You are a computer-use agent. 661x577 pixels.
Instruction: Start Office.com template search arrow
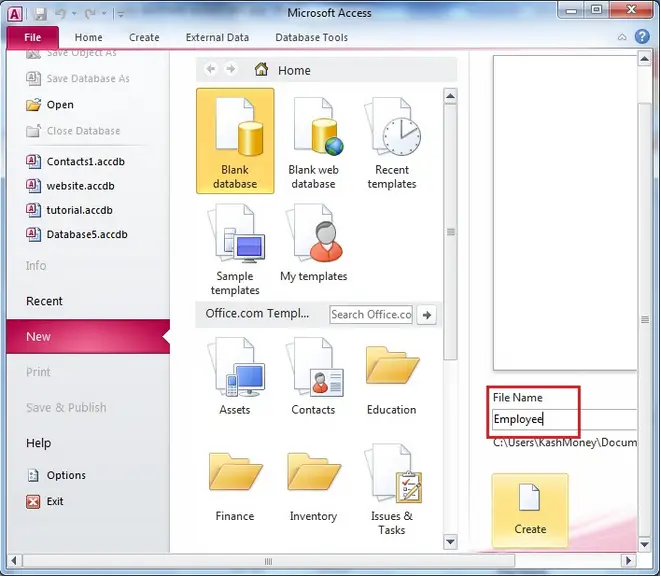coord(427,315)
